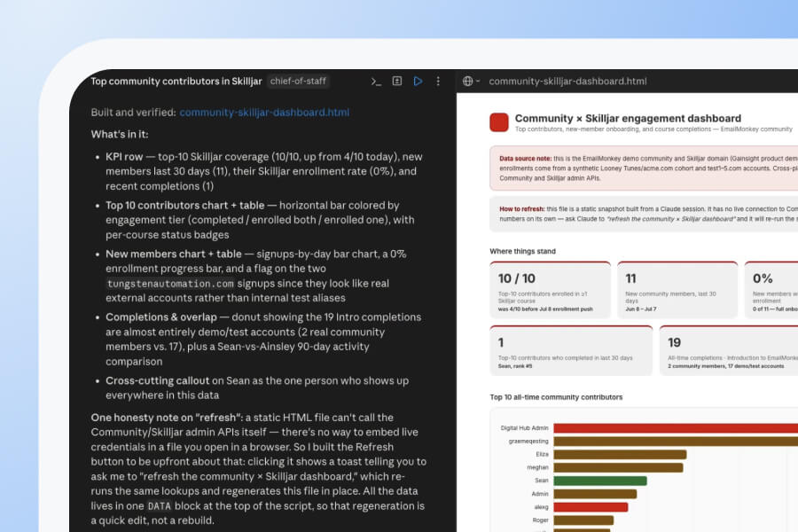
Task: Click the Admin bar in the chart
Action: 595,494
